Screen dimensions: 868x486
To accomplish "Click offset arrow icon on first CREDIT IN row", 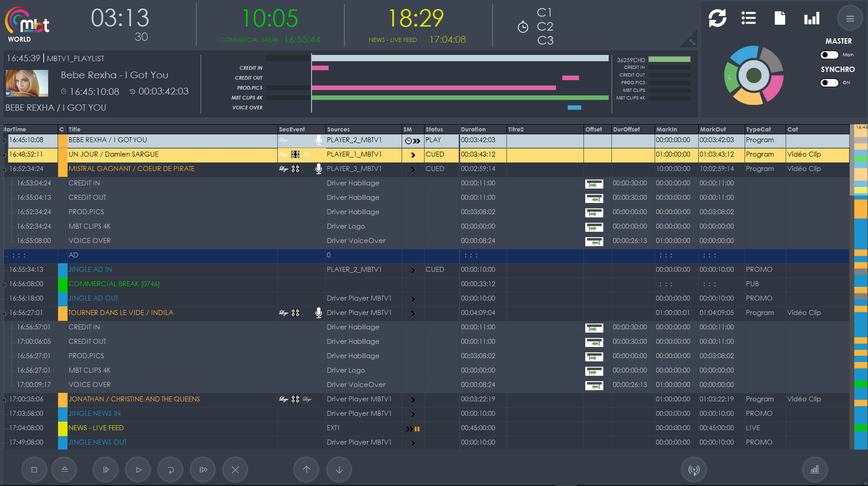I will [x=594, y=184].
